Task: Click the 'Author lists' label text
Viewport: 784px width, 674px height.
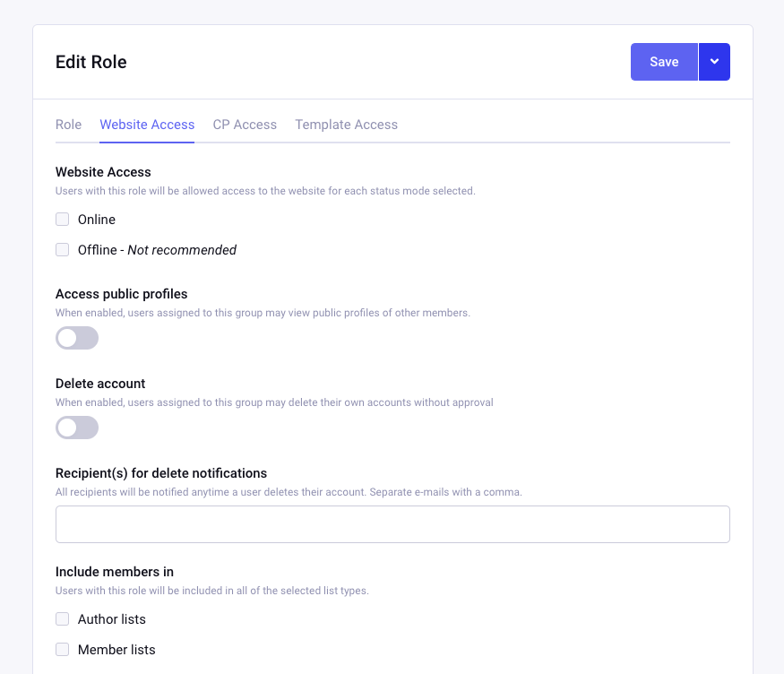Action: (111, 619)
